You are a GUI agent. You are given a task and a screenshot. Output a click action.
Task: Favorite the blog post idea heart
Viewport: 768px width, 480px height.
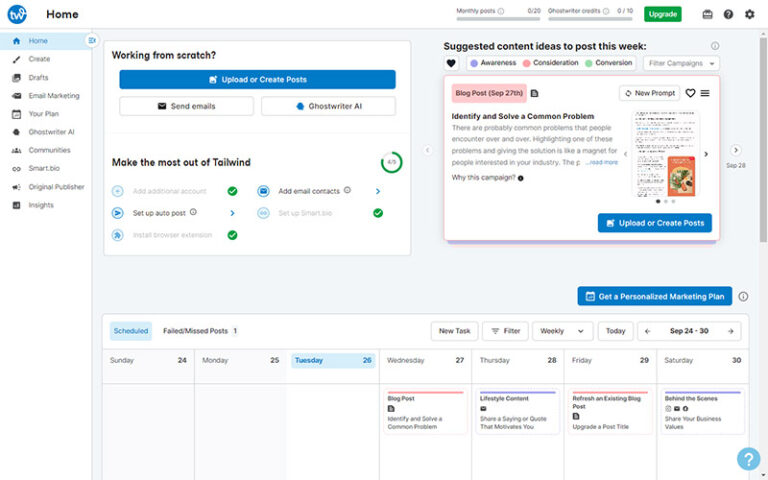pos(690,93)
